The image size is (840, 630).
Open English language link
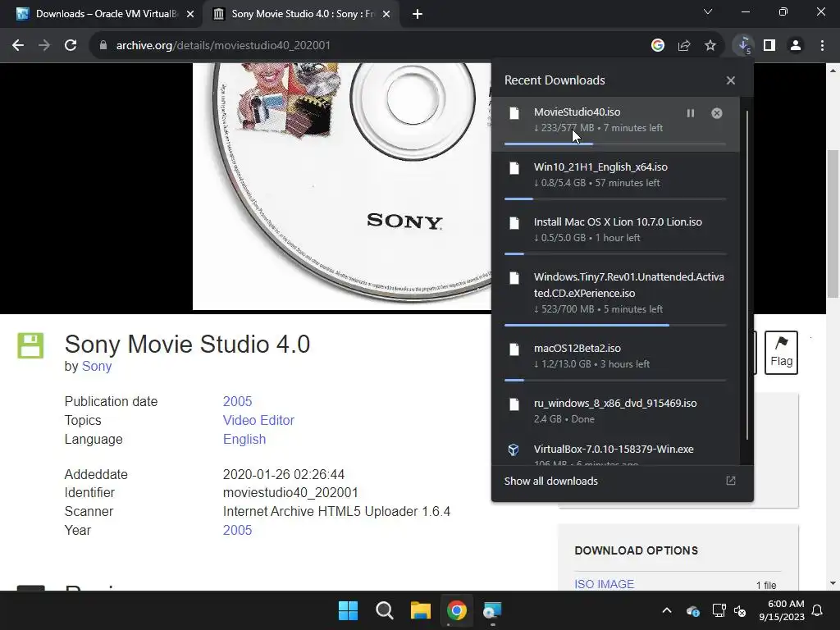(x=244, y=439)
